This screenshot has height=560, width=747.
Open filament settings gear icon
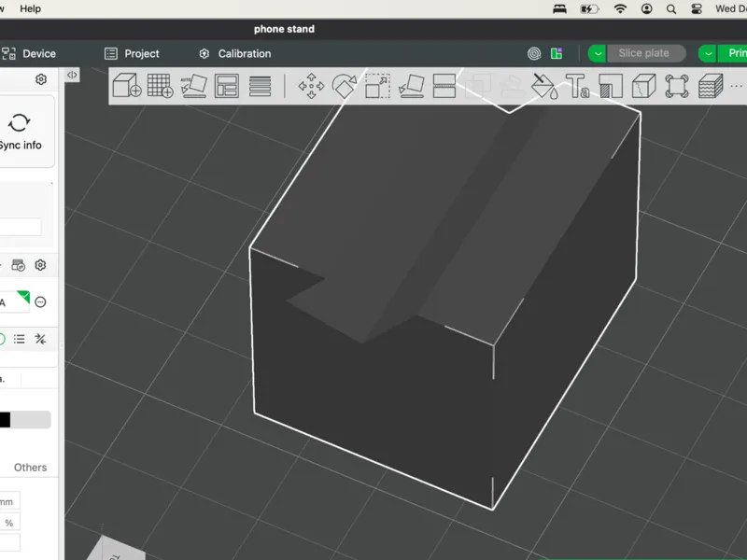[x=40, y=265]
